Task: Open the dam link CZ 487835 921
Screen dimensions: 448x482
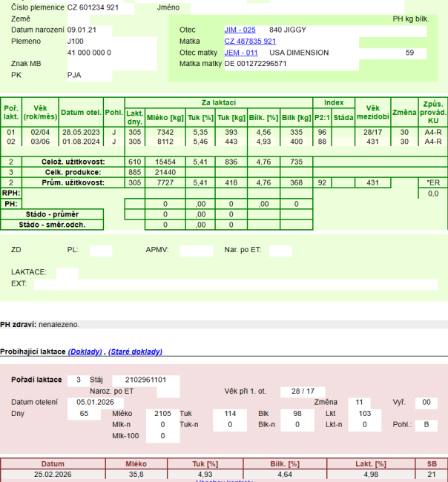Action: click(x=250, y=42)
